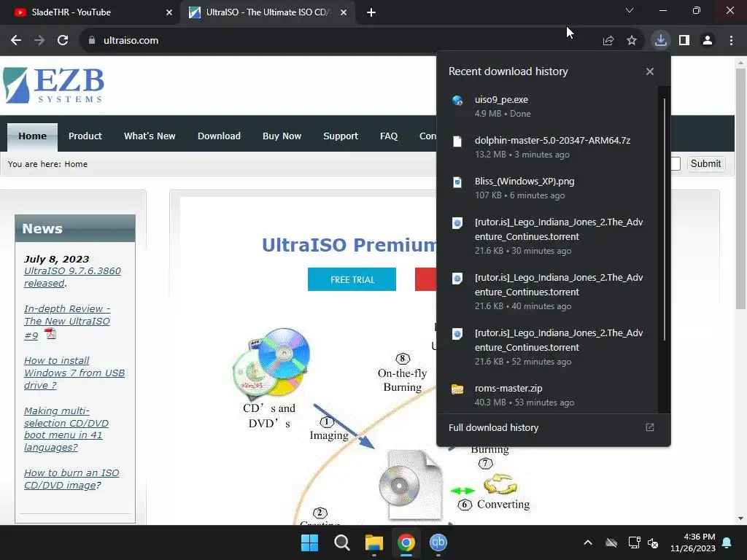The width and height of the screenshot is (747, 560).
Task: Click the external-link icon by Full download history
Action: tap(650, 427)
